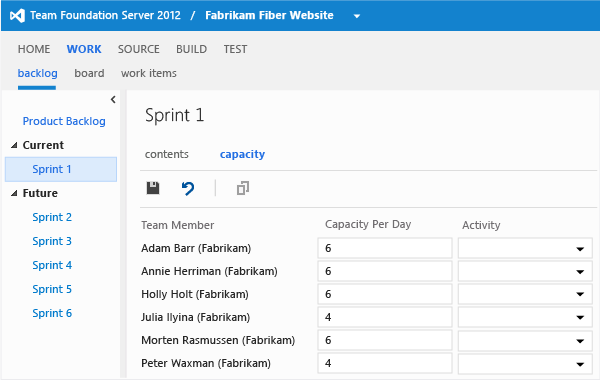Click Morten Rasmussen's capacity per day field
The width and height of the screenshot is (600, 380).
tap(385, 340)
